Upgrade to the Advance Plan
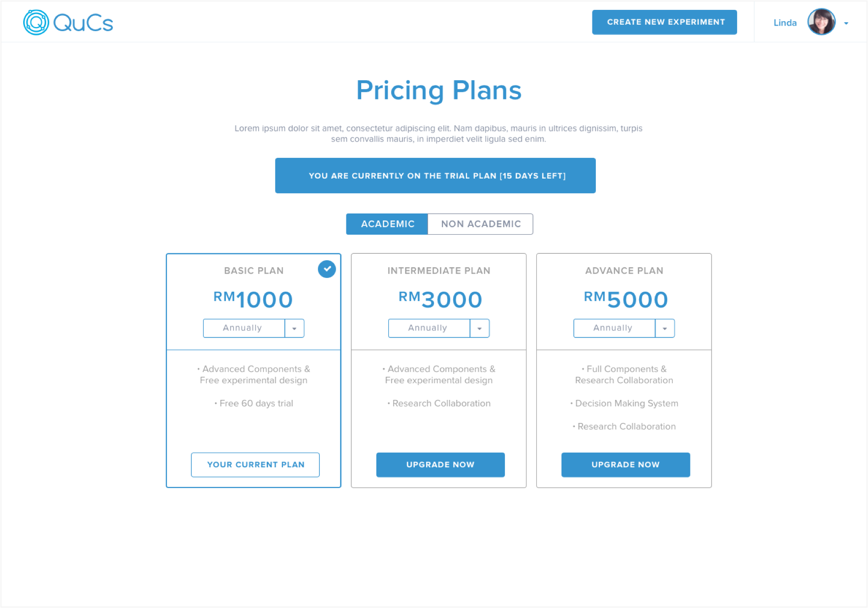 click(625, 464)
